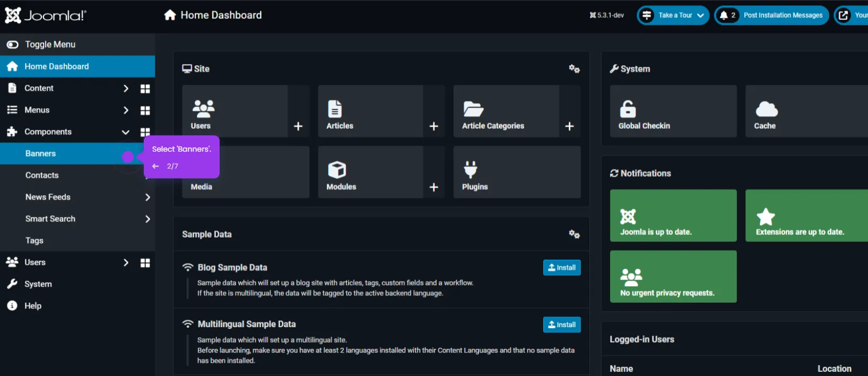Viewport: 868px width, 376px height.
Task: Click the Joomla! logo
Action: 46,15
